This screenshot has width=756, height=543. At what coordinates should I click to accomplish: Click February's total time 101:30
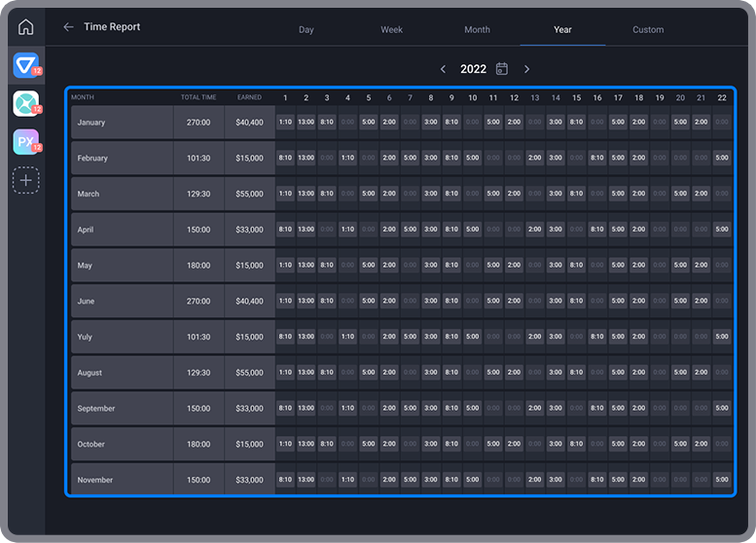click(198, 159)
